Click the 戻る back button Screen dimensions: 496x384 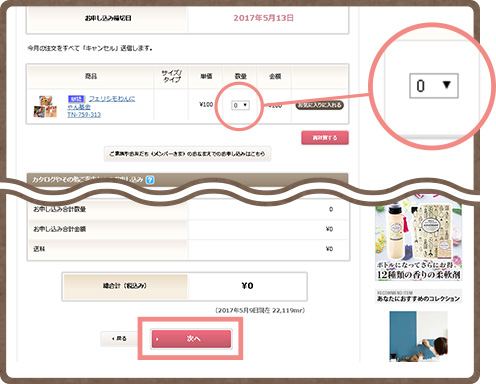click(119, 339)
